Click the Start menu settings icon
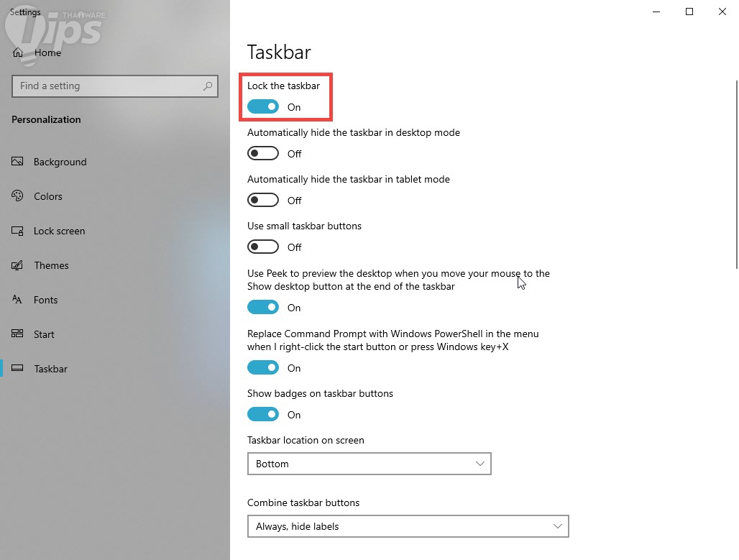This screenshot has width=739, height=560. point(18,334)
